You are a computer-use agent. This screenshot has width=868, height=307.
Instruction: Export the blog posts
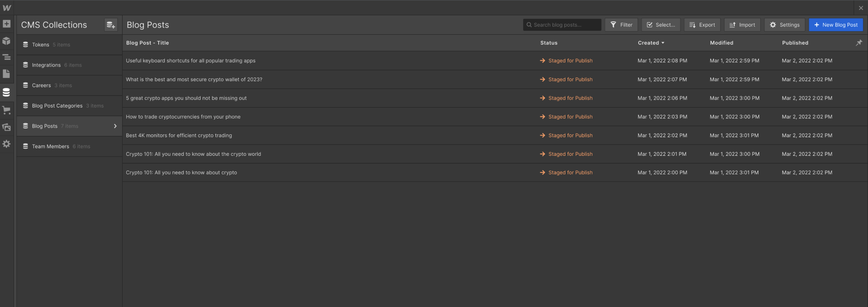pos(702,25)
